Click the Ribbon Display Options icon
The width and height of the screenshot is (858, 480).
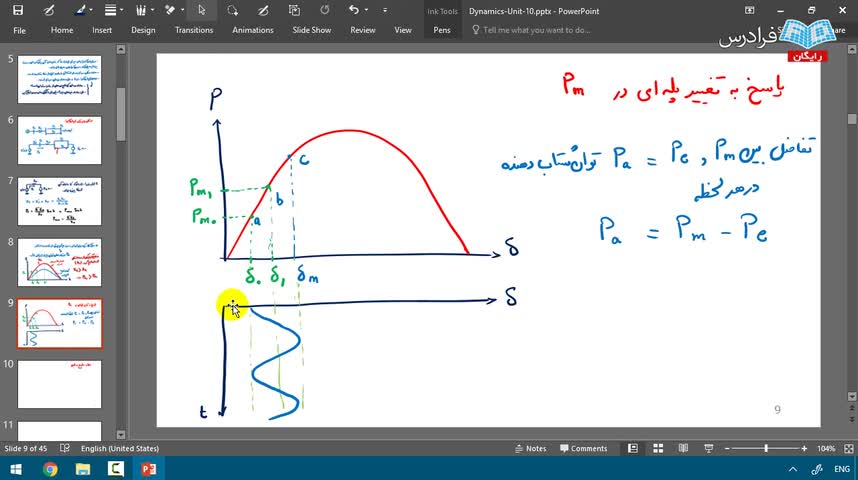[750, 10]
